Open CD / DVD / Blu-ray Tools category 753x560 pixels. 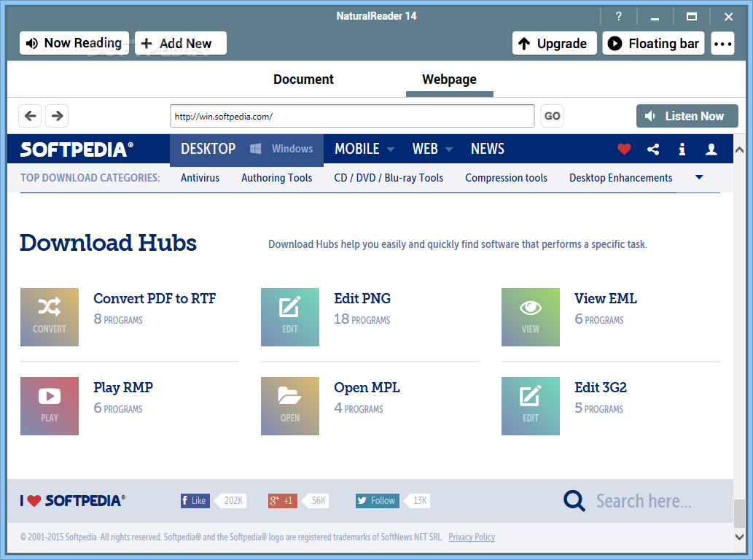[x=389, y=178]
